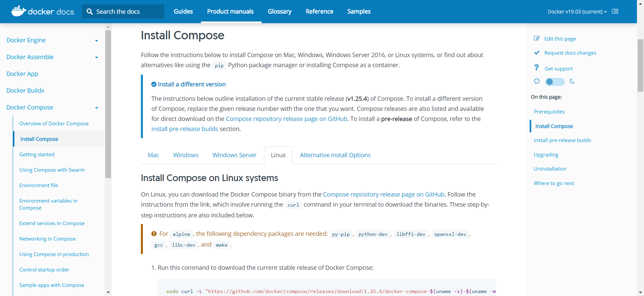Image resolution: width=644 pixels, height=296 pixels.
Task: Open GitHub release page link in blue note
Action: coord(286,119)
